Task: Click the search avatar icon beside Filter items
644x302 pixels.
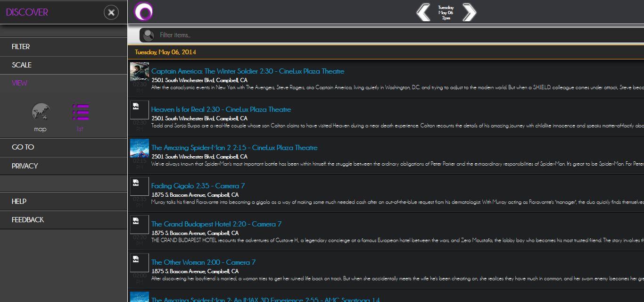Action: pos(149,35)
